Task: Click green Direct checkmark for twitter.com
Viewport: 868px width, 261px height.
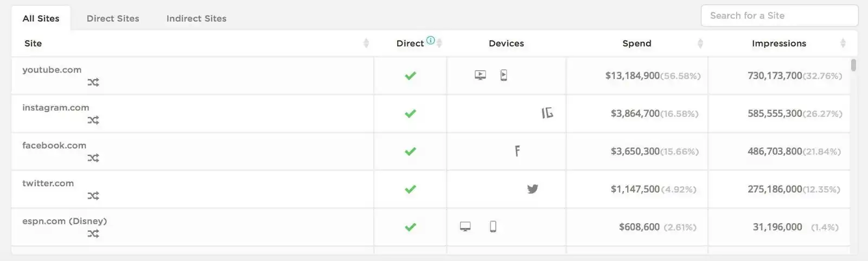Action: tap(411, 190)
